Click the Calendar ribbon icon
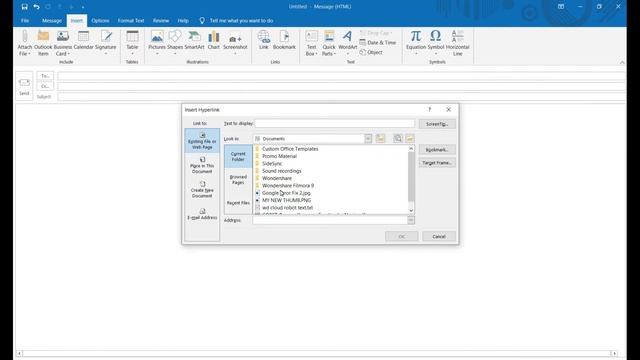This screenshot has height=360, width=640. coord(83,41)
